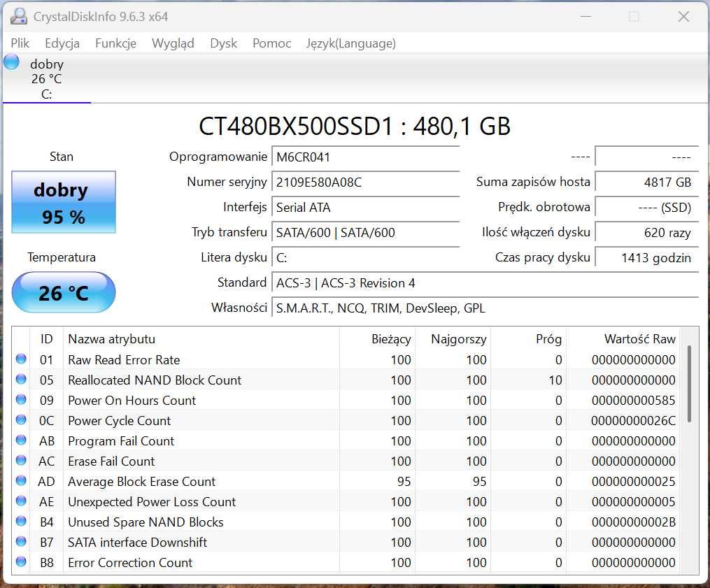
Task: Open the Dysk menu
Action: tap(223, 43)
